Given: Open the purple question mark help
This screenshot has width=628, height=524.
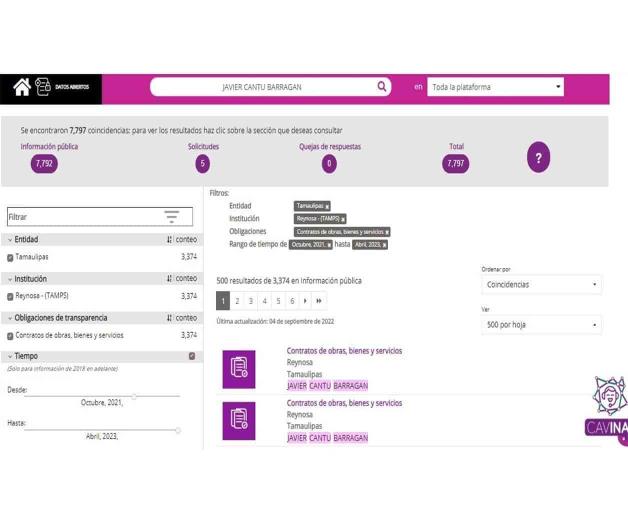Looking at the screenshot, I should tap(538, 157).
